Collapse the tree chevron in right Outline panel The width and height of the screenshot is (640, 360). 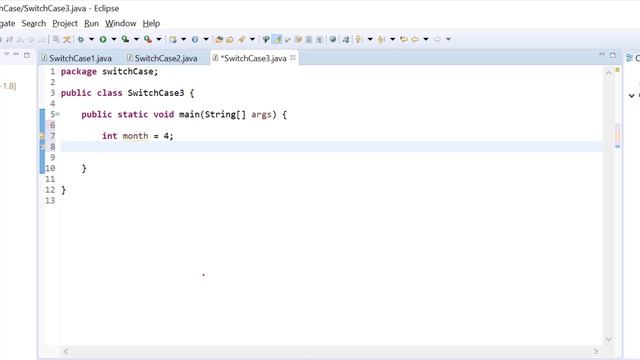click(x=631, y=96)
